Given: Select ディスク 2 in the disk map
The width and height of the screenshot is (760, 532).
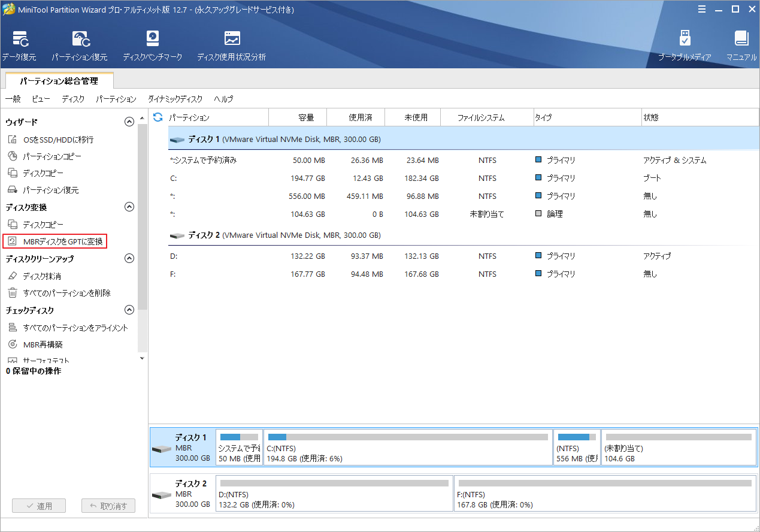Looking at the screenshot, I should 182,493.
